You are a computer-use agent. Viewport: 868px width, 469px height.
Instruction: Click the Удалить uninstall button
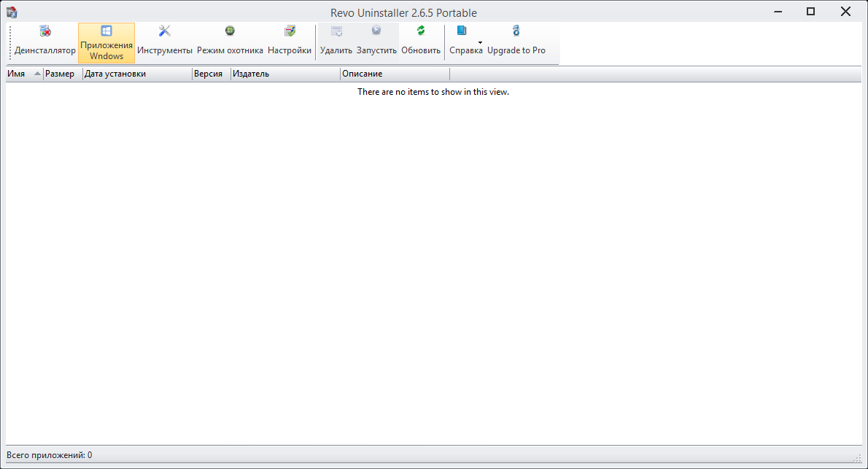[336, 42]
